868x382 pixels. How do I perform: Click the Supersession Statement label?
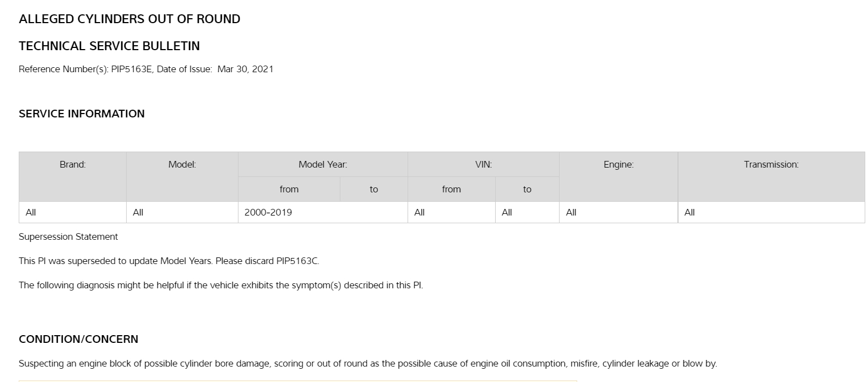pos(68,237)
